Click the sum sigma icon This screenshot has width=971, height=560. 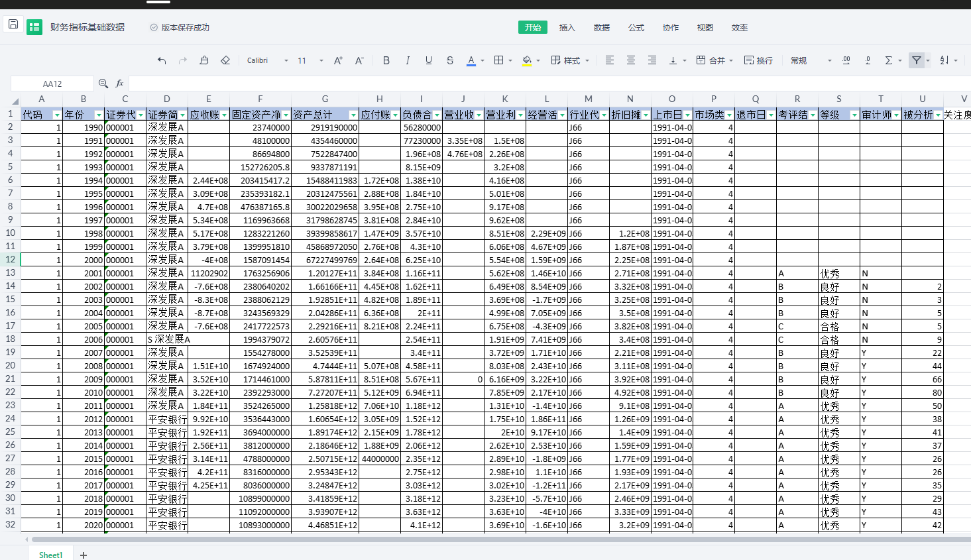coord(889,60)
